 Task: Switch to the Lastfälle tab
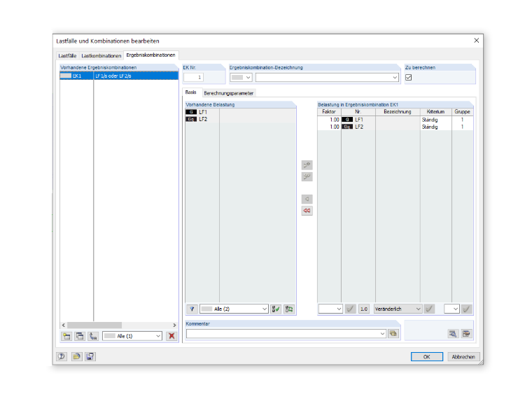pos(67,55)
